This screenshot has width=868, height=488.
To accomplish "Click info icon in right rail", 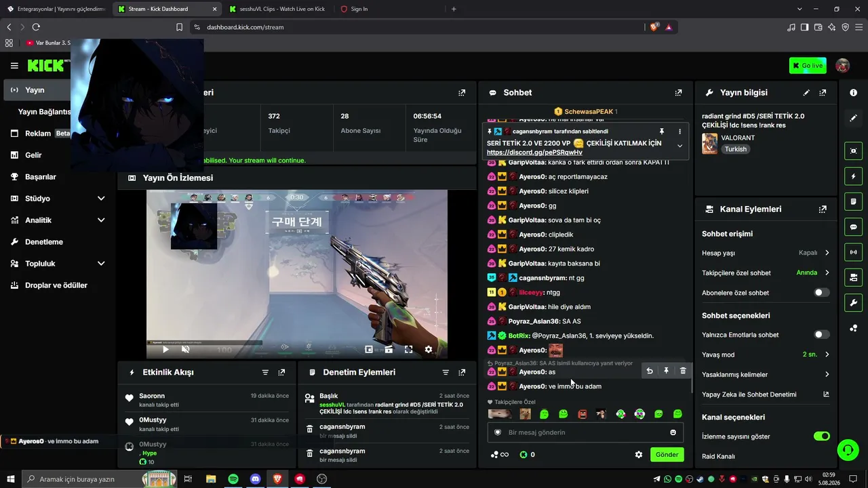I will 853,93.
